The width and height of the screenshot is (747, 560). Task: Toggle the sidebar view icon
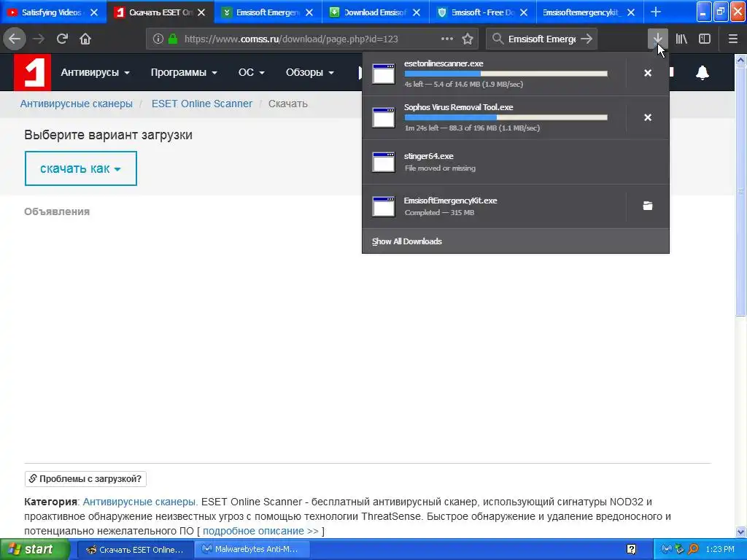coord(705,39)
